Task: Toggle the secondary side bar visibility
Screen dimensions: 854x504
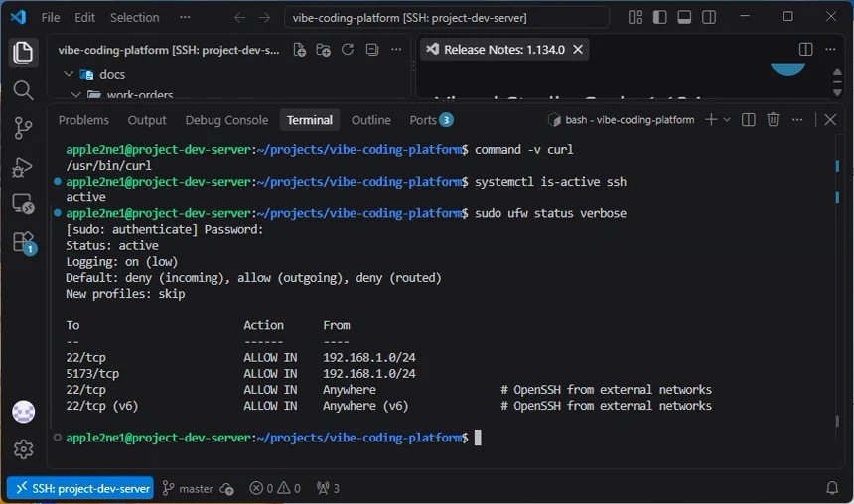Action: [709, 17]
